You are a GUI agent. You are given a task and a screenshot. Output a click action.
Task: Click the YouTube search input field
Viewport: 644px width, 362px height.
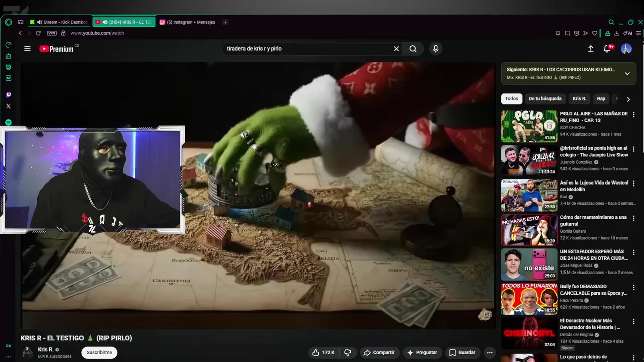(x=307, y=49)
